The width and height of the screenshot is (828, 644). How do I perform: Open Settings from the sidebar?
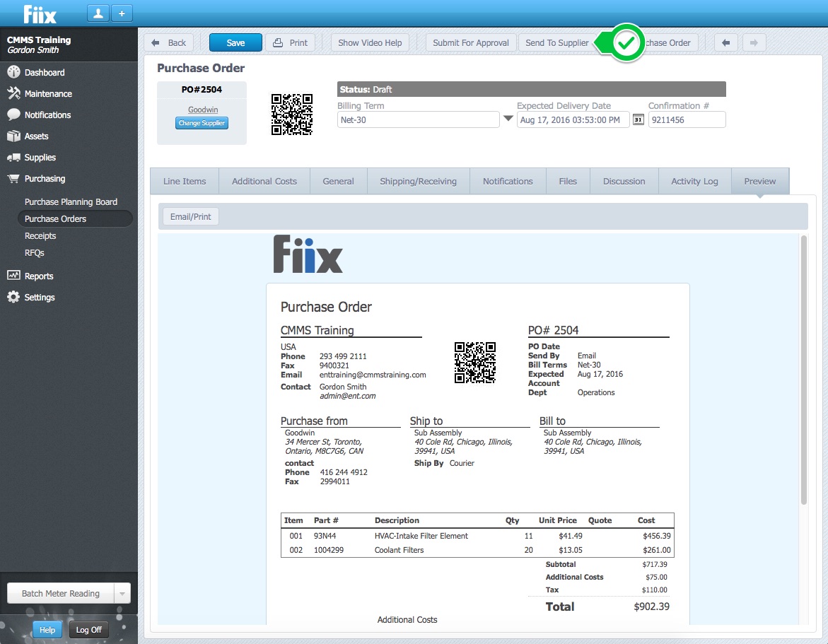click(39, 297)
